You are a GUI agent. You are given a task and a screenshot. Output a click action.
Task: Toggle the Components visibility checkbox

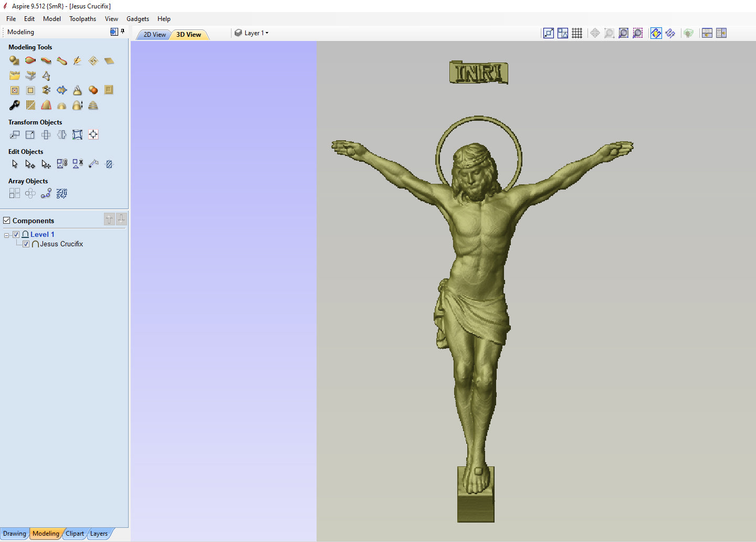7,221
